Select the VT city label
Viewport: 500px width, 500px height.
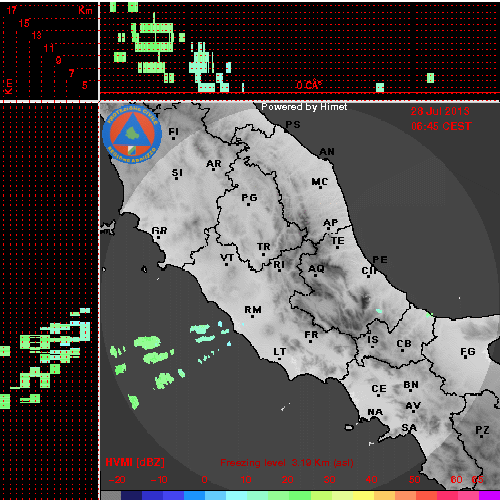coord(227,258)
